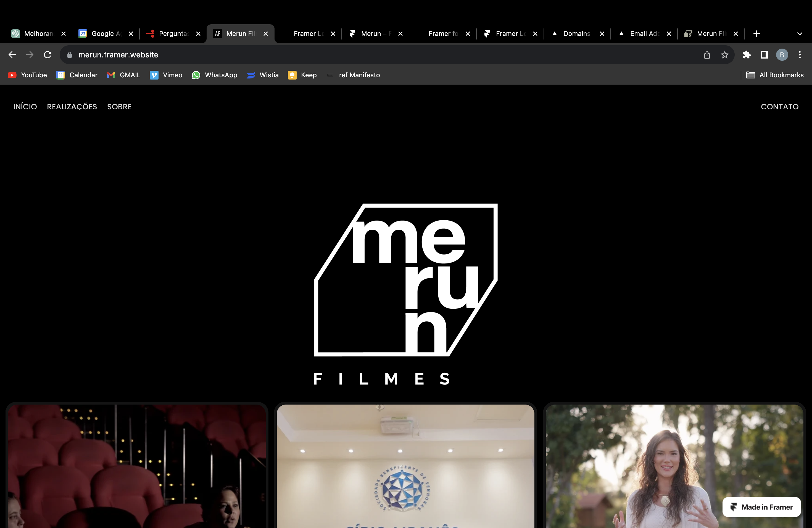Open the Chrome three-dot menu
Viewport: 812px width, 528px height.
coord(800,55)
